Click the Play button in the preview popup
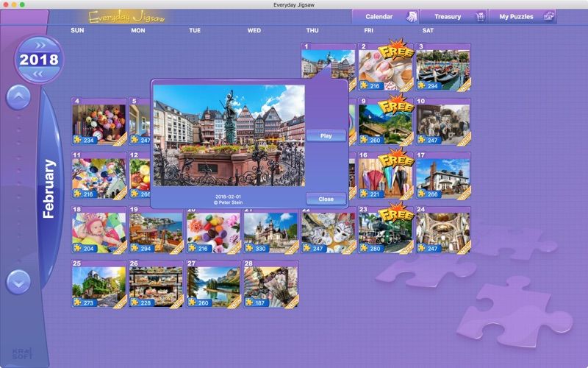This screenshot has height=368, width=588. click(326, 135)
